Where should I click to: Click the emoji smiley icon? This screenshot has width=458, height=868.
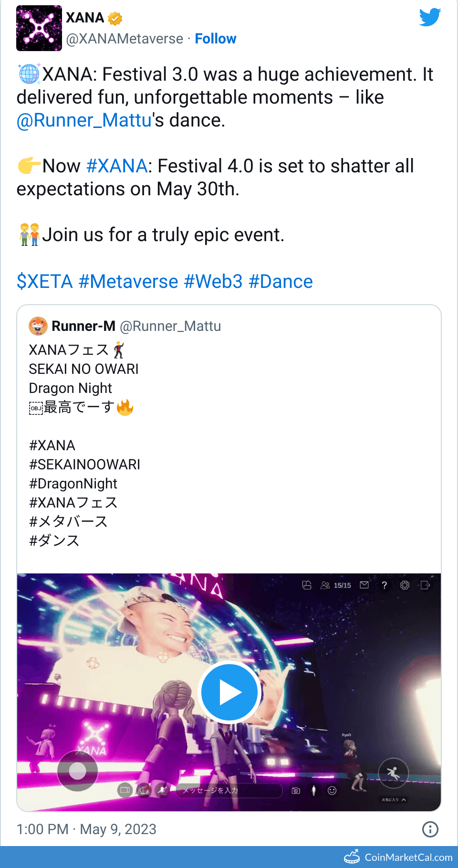pyautogui.click(x=332, y=791)
